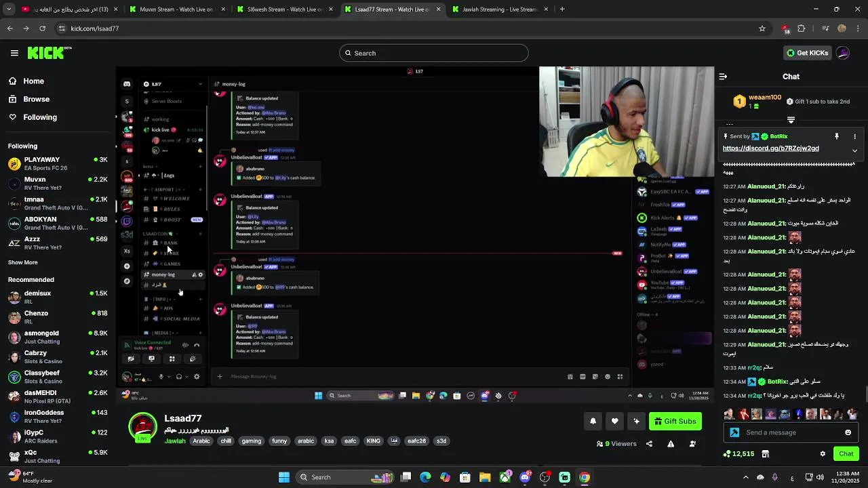Collapse the chat panel with arrow icon
This screenshot has width=868, height=488.
click(723, 77)
